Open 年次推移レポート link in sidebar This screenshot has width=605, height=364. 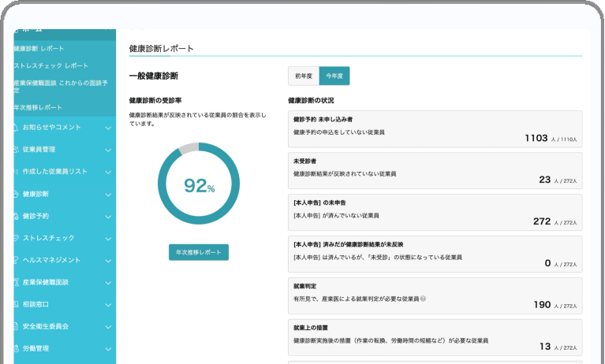[38, 107]
